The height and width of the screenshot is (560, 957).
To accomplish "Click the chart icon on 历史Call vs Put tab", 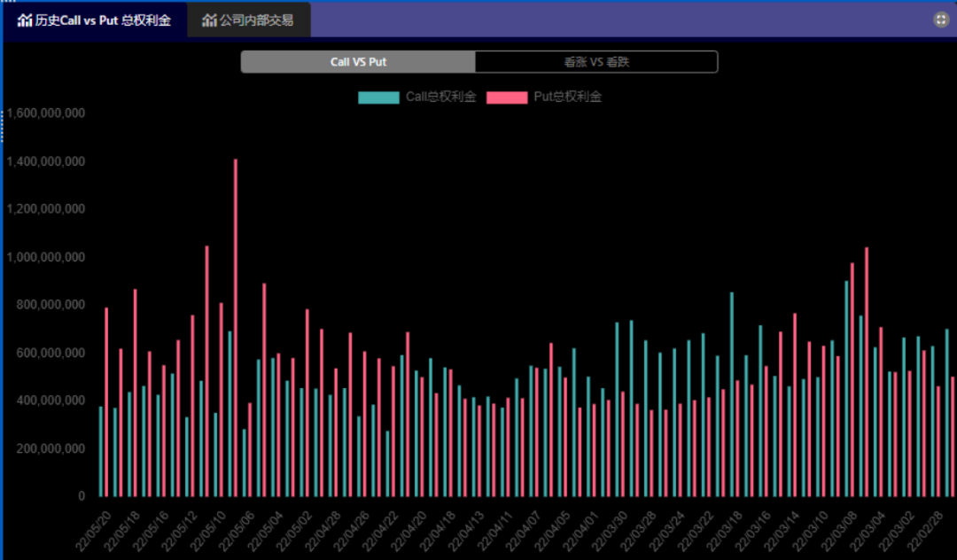I will (25, 19).
